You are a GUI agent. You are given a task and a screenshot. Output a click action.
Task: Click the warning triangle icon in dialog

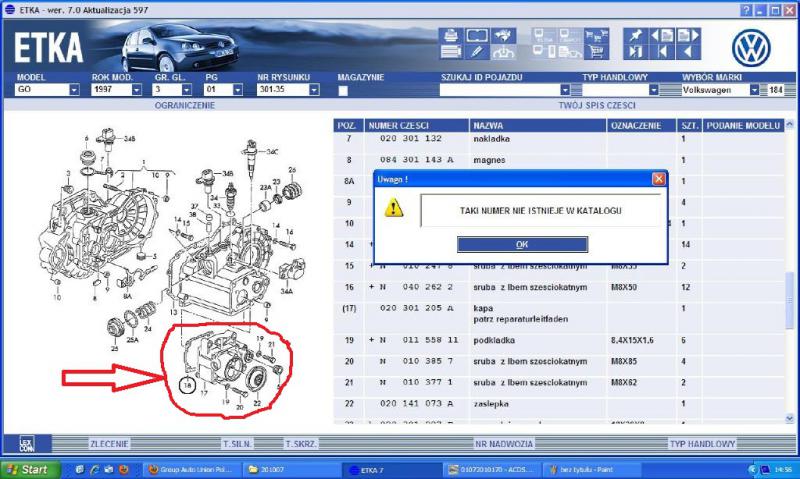pos(393,208)
